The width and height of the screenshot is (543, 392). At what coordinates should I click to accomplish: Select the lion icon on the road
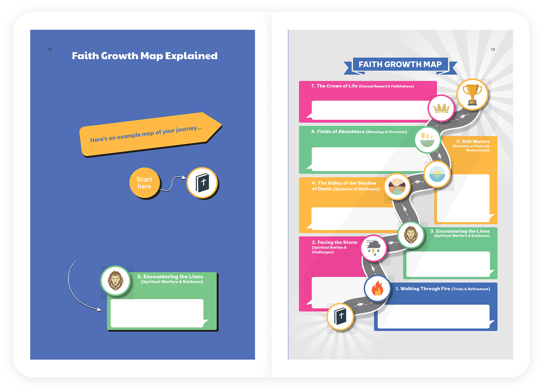coord(411,235)
